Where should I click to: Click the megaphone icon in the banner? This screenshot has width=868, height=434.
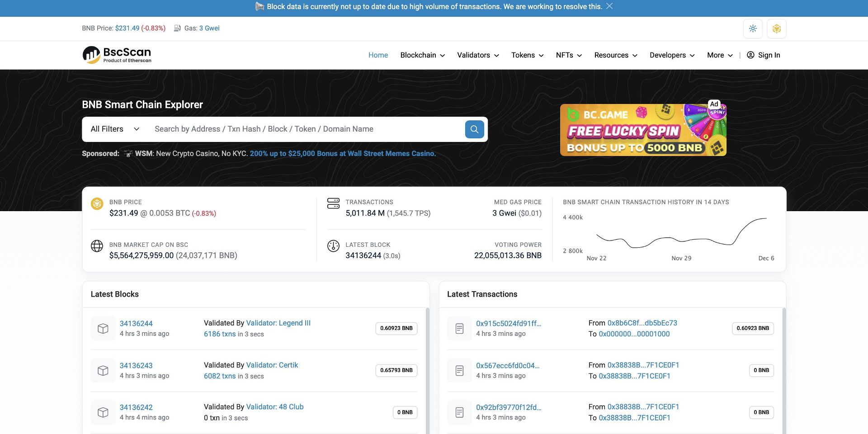pos(259,6)
